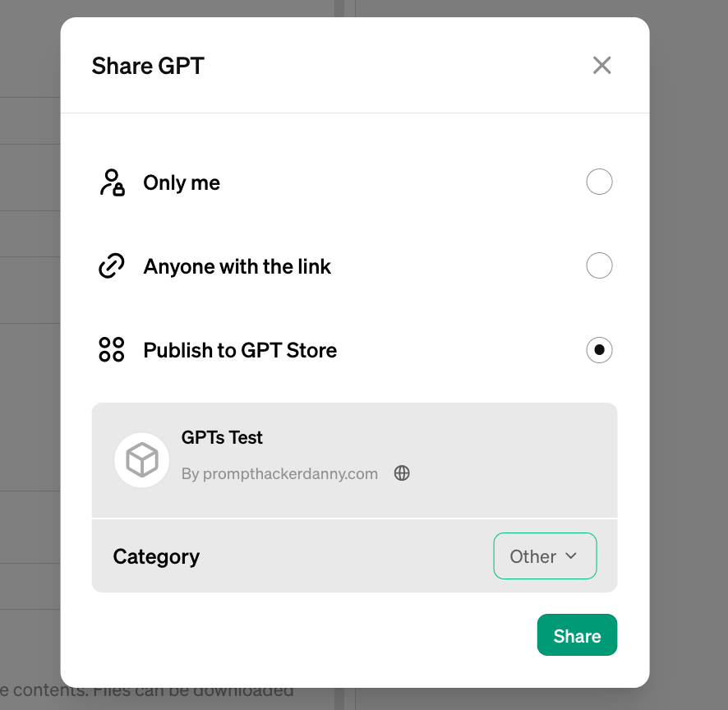The width and height of the screenshot is (728, 710).
Task: Click the Category row label
Action: pyautogui.click(x=156, y=556)
